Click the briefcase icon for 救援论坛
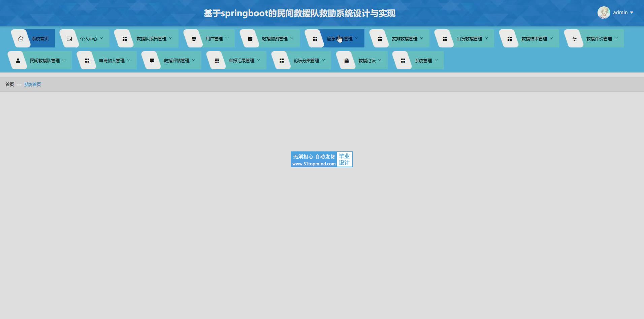Image resolution: width=644 pixels, height=319 pixels. tap(347, 61)
